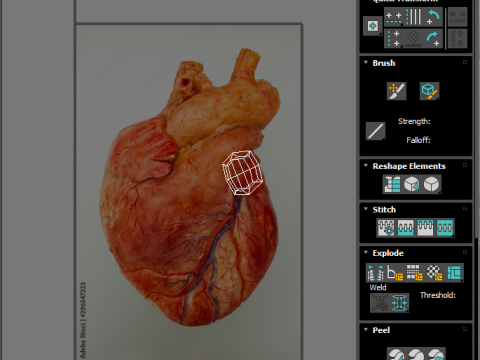Click the Threshold: label
Image resolution: width=480 pixels, height=360 pixels.
pos(438,295)
